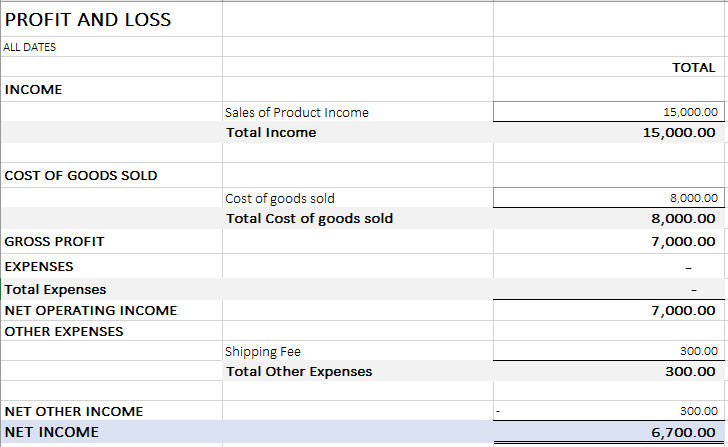Image resolution: width=728 pixels, height=447 pixels.
Task: Select the Total Income label cell
Action: [x=271, y=132]
